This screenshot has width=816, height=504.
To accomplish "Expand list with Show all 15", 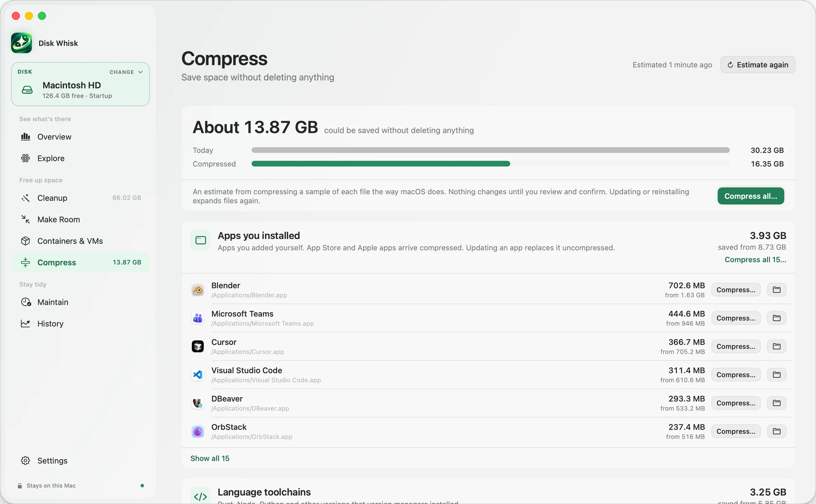I will (210, 458).
